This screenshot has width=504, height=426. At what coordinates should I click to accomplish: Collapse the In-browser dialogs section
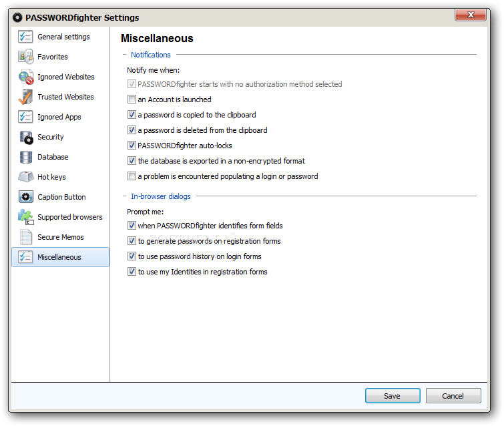pos(124,196)
